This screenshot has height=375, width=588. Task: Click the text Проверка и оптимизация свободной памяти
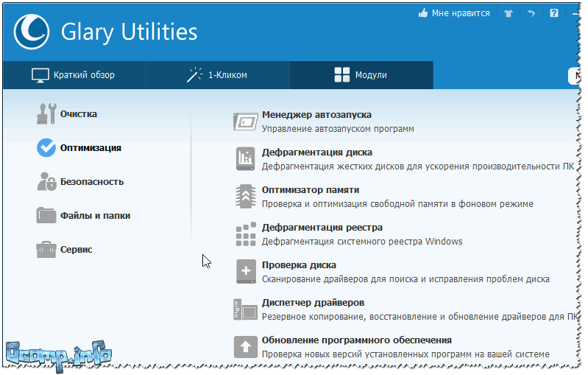pyautogui.click(x=355, y=204)
